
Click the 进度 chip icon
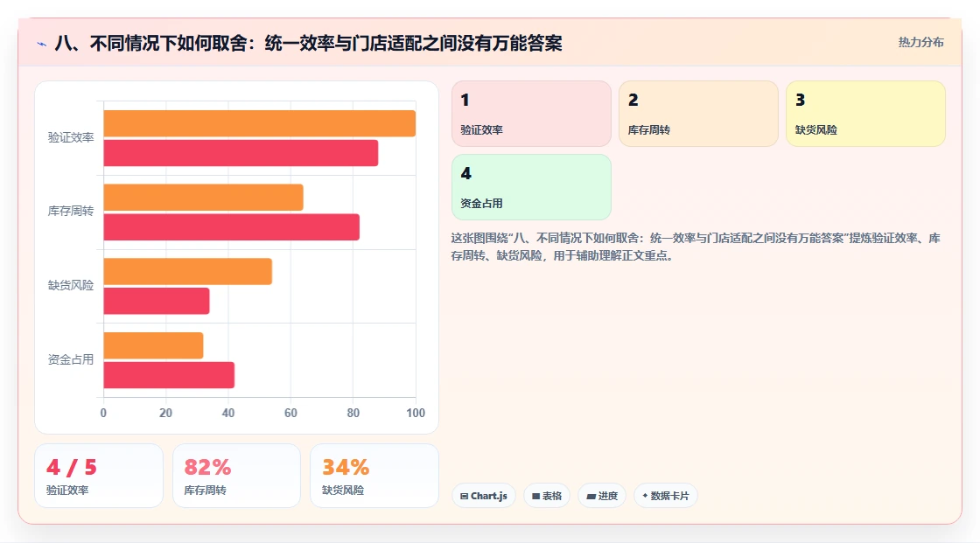591,496
